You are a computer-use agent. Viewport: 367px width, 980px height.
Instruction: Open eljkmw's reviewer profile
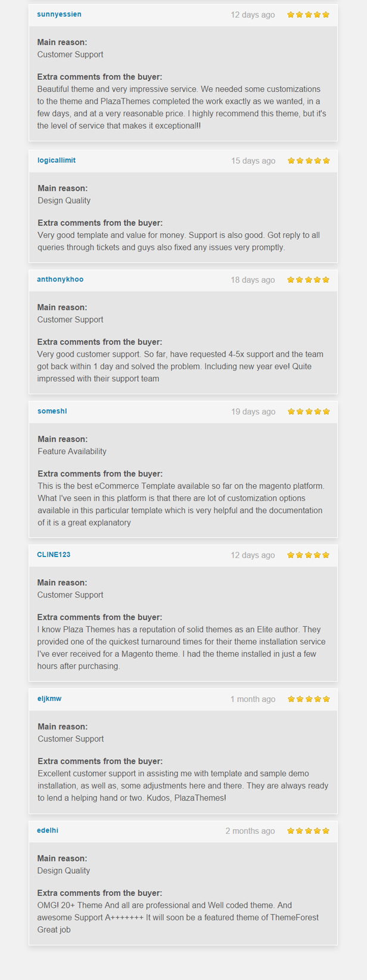(x=49, y=698)
